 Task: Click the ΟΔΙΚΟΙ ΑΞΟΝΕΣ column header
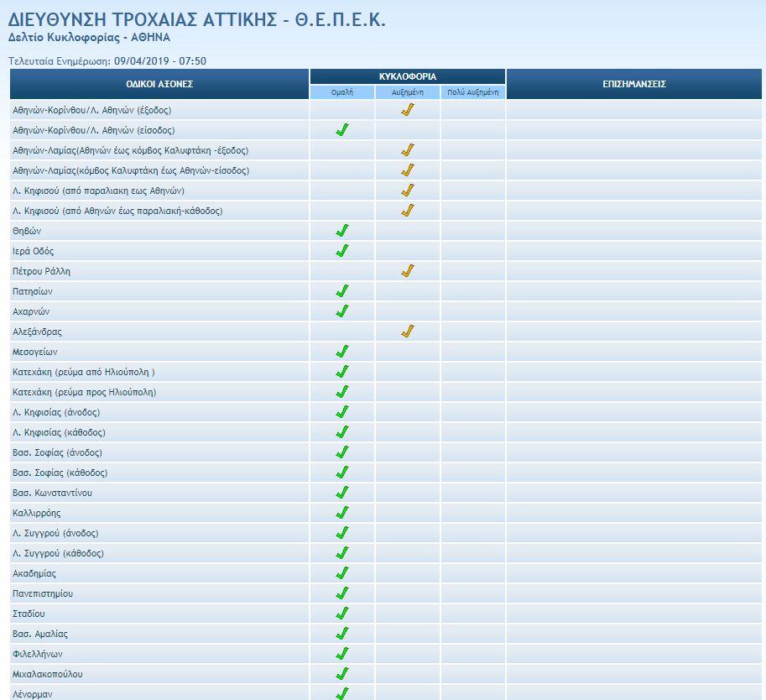click(159, 84)
